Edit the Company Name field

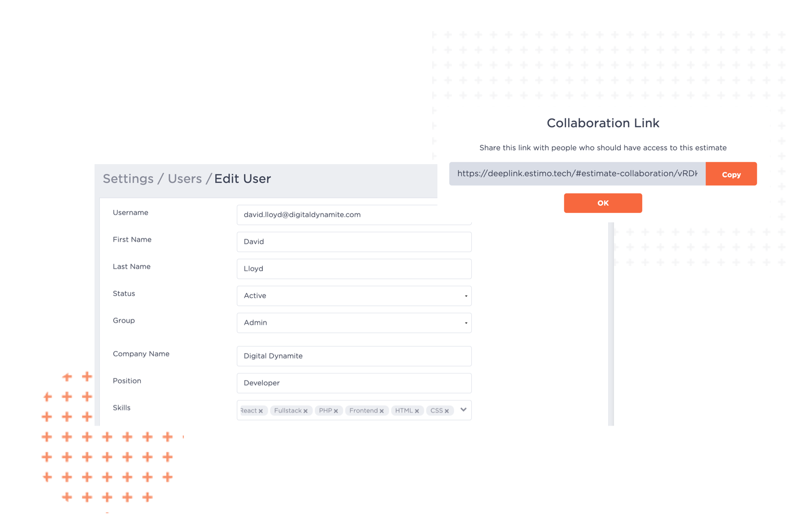354,356
